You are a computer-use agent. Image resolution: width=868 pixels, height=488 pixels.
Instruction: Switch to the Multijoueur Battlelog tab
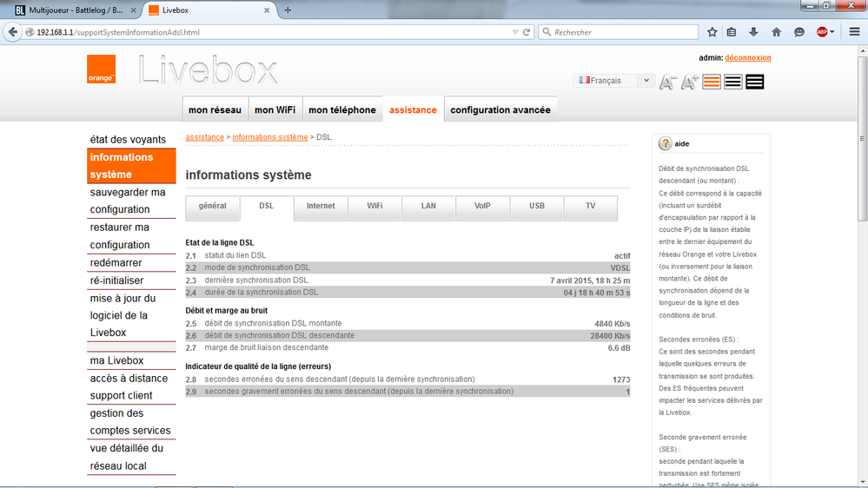(76, 10)
